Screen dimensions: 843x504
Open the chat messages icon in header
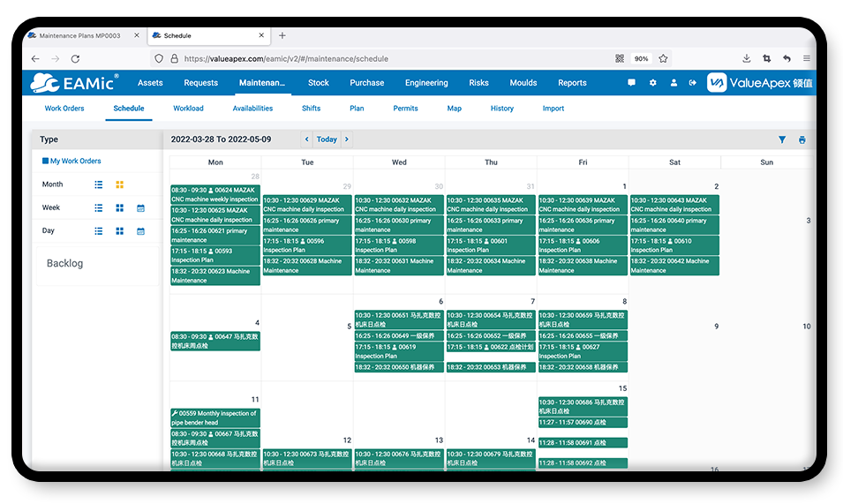(631, 83)
